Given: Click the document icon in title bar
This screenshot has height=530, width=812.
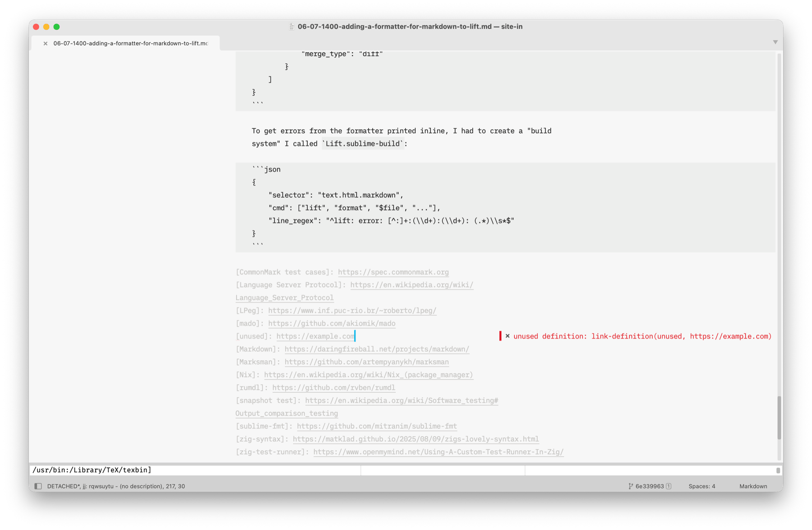Looking at the screenshot, I should pos(291,27).
